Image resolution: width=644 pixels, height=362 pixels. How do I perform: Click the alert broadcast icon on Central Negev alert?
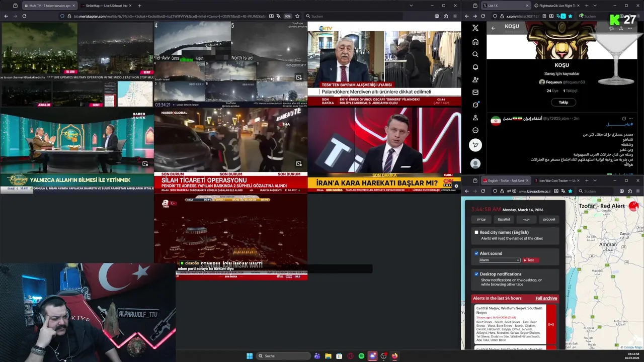click(551, 324)
